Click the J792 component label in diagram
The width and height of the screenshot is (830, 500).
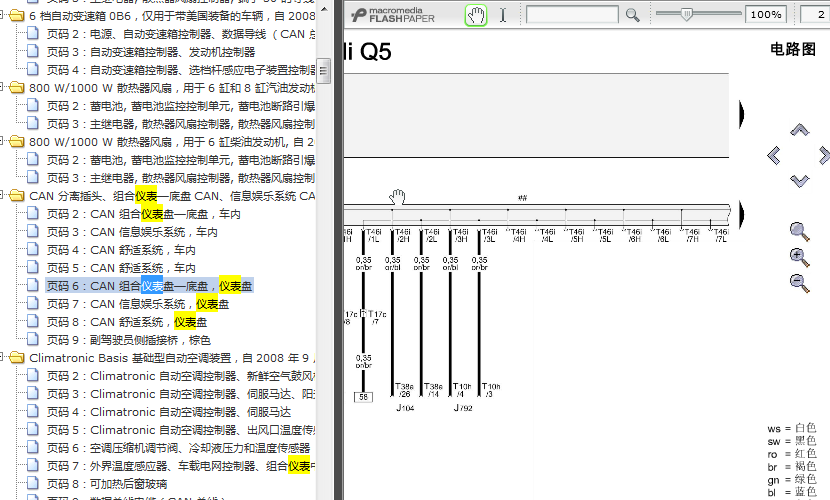tap(463, 408)
